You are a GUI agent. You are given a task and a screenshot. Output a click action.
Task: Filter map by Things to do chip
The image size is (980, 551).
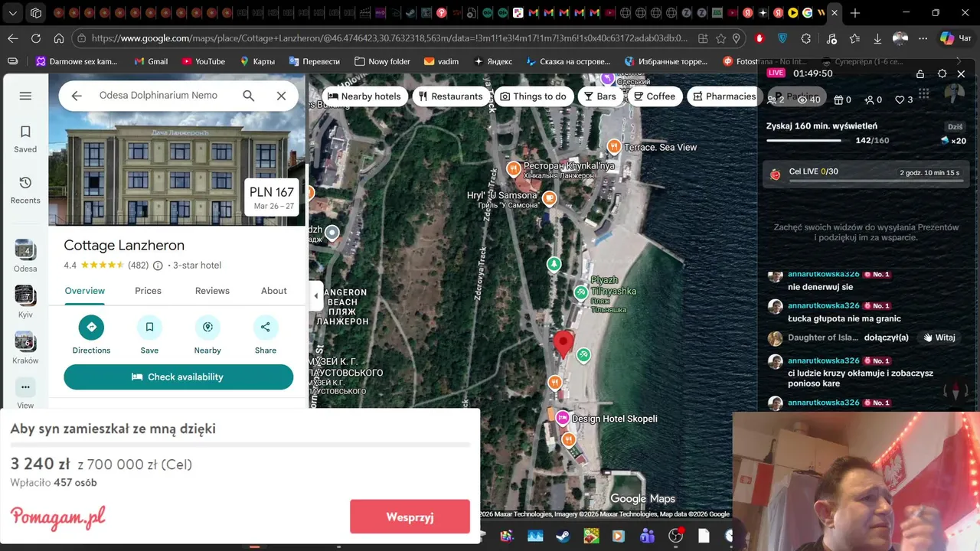click(533, 96)
